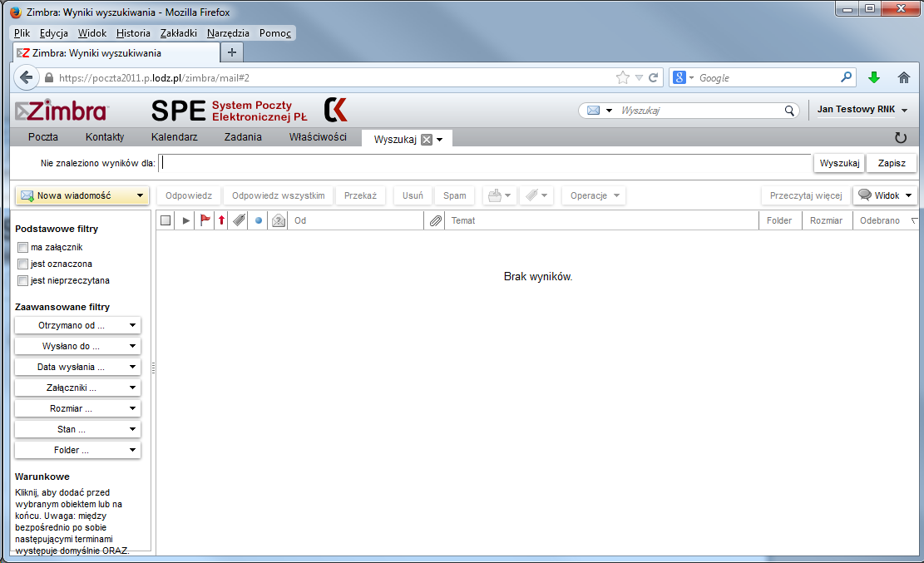924x563 pixels.
Task: Close the Wyszukaj search tab
Action: pos(427,140)
